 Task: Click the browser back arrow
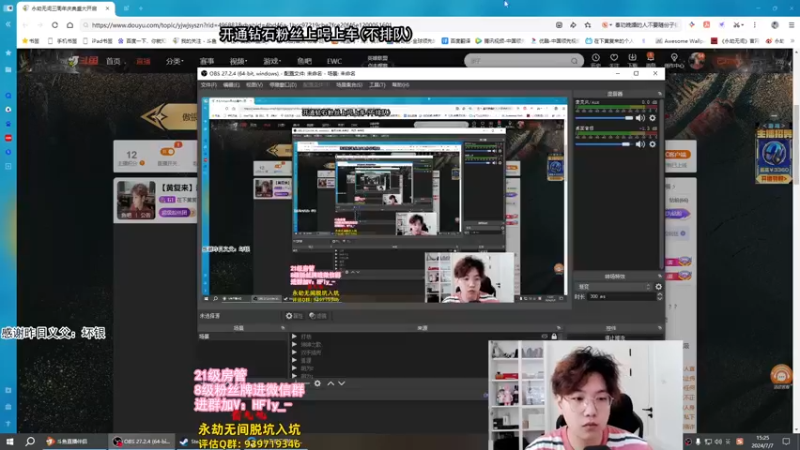click(25, 25)
